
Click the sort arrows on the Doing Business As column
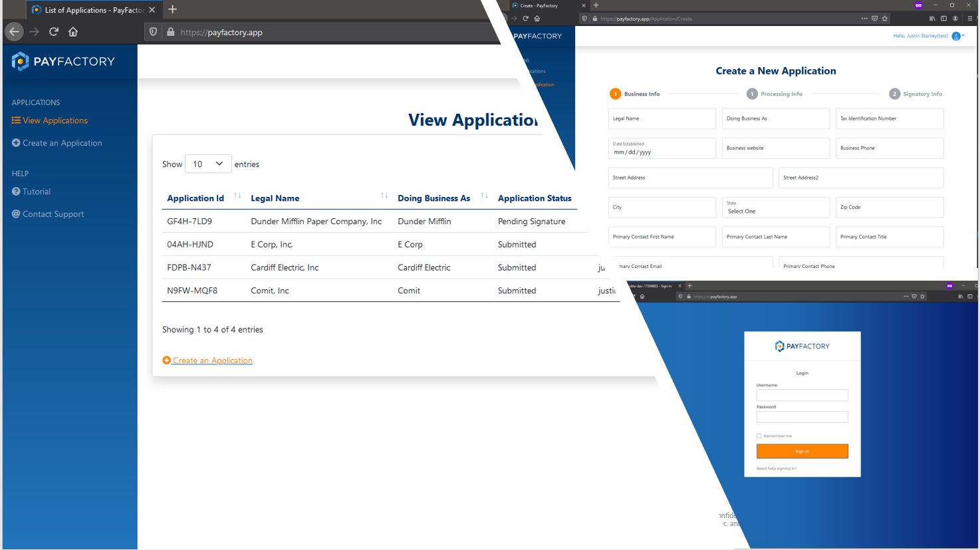485,196
